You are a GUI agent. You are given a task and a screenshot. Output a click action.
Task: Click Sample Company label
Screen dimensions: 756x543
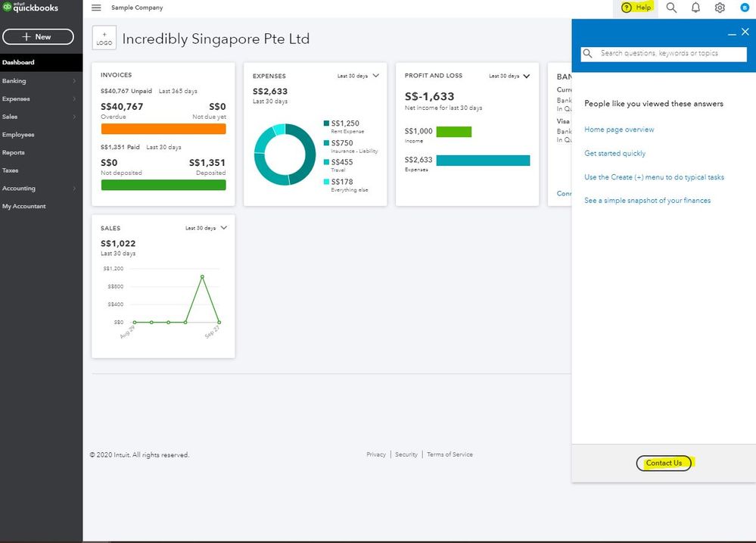pyautogui.click(x=137, y=8)
